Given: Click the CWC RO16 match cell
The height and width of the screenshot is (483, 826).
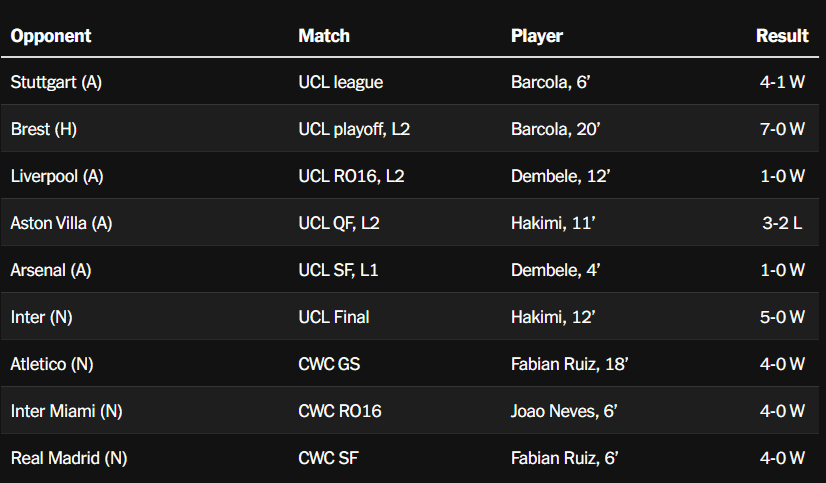Looking at the screenshot, I should point(340,411).
